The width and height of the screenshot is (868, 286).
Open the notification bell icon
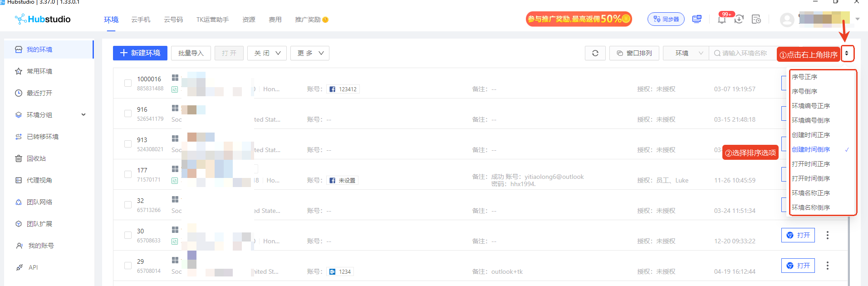pyautogui.click(x=721, y=19)
